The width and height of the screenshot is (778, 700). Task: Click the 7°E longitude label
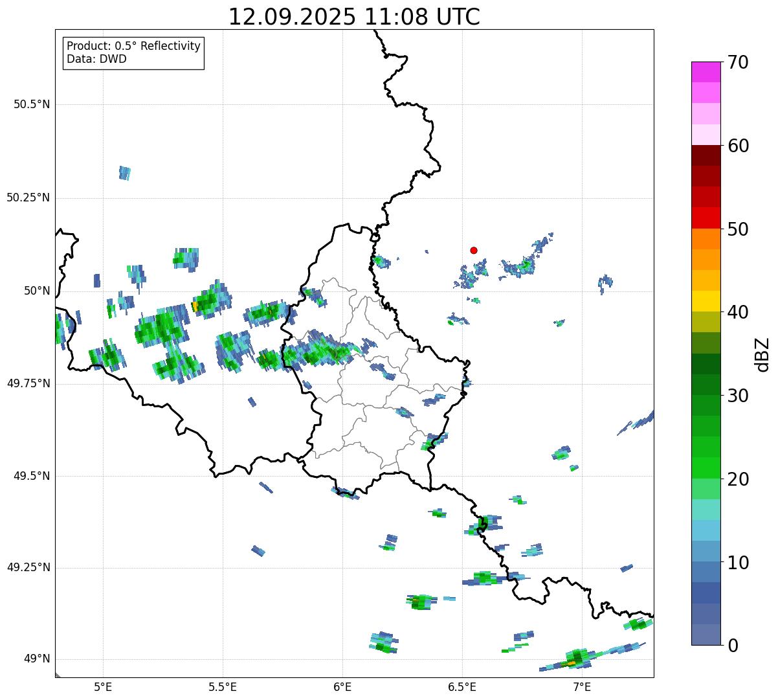click(x=582, y=686)
